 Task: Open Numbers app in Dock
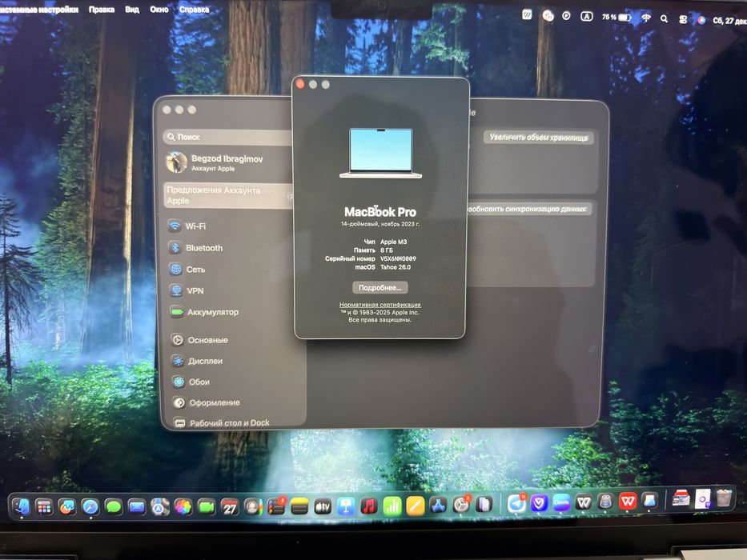tap(392, 506)
